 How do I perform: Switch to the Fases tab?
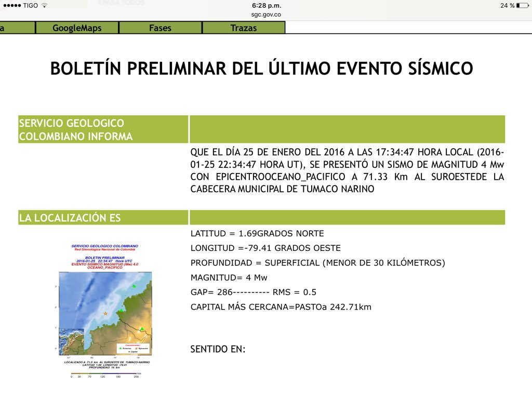161,28
